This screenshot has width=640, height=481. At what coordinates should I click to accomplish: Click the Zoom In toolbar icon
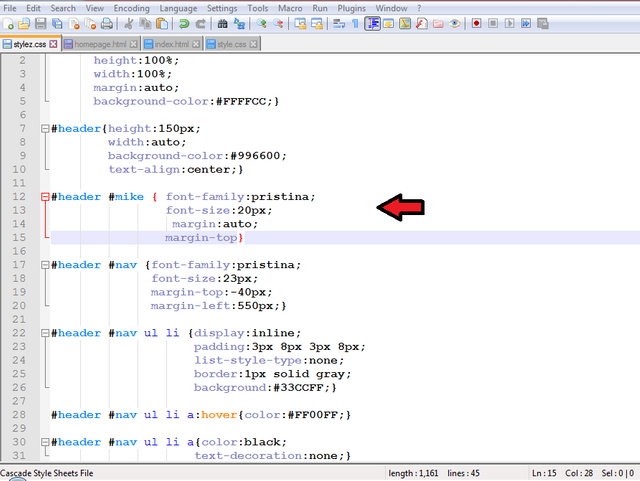[x=263, y=23]
